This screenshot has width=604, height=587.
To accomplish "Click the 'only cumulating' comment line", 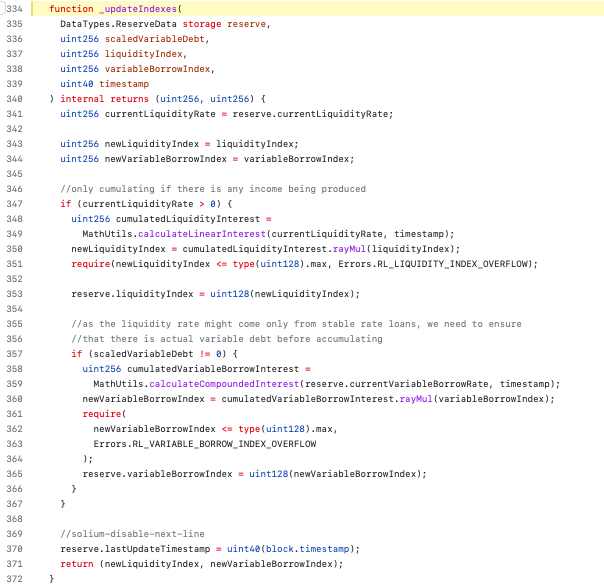I will click(x=212, y=188).
